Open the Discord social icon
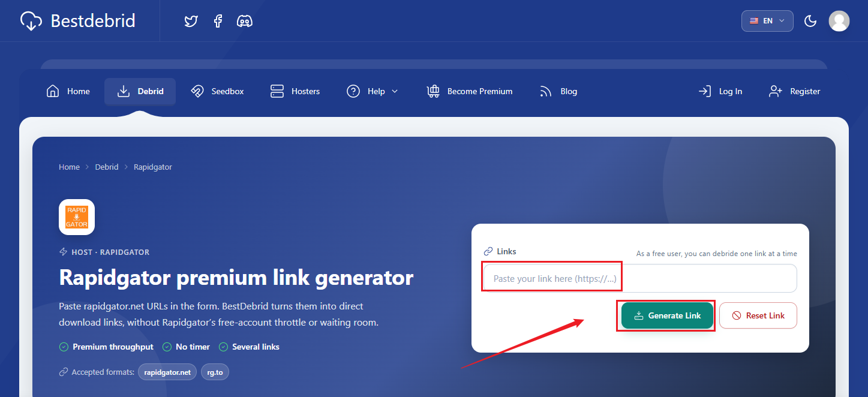The width and height of the screenshot is (868, 397). coord(245,22)
